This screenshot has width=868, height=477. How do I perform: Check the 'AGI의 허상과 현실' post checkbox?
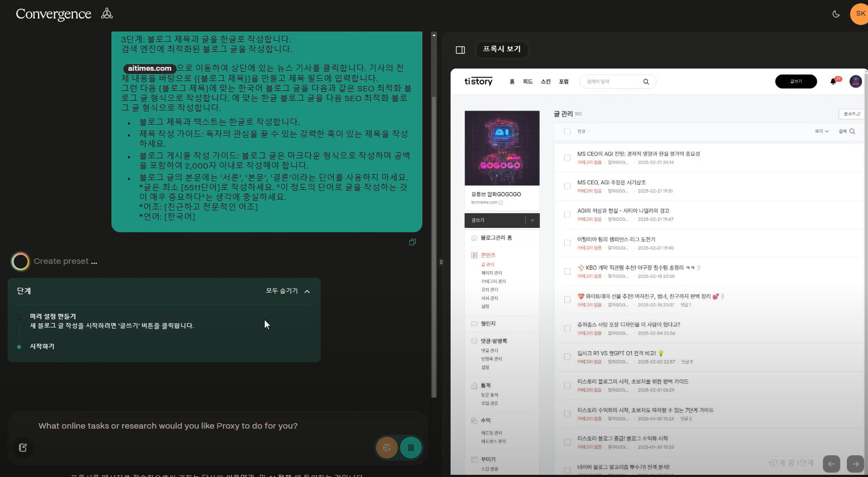click(567, 214)
